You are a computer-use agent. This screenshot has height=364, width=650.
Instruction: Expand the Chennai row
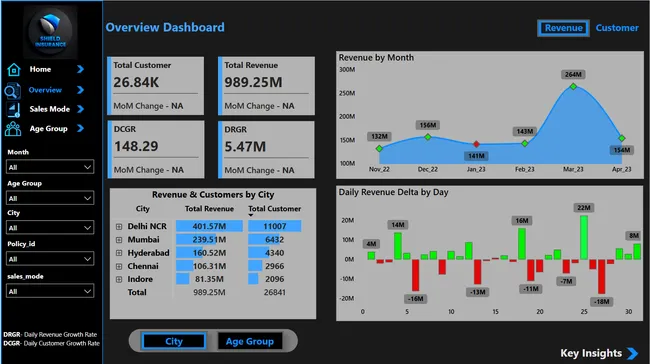pyautogui.click(x=119, y=266)
